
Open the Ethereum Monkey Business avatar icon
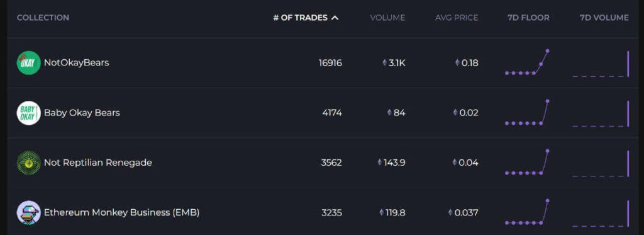pos(29,213)
